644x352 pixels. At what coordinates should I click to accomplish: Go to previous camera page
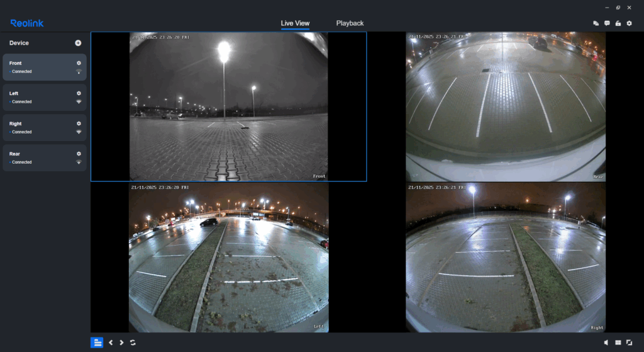(x=111, y=343)
